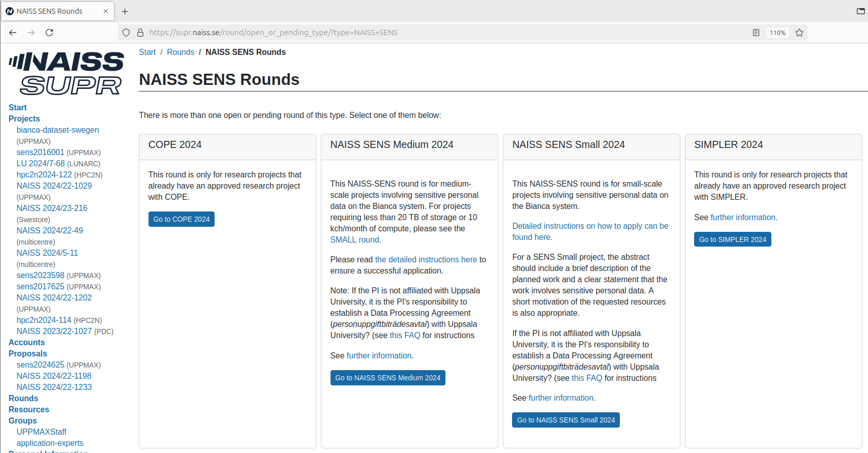The width and height of the screenshot is (868, 453).
Task: Open project NAISS 2024/5-11
Action: [x=47, y=253]
